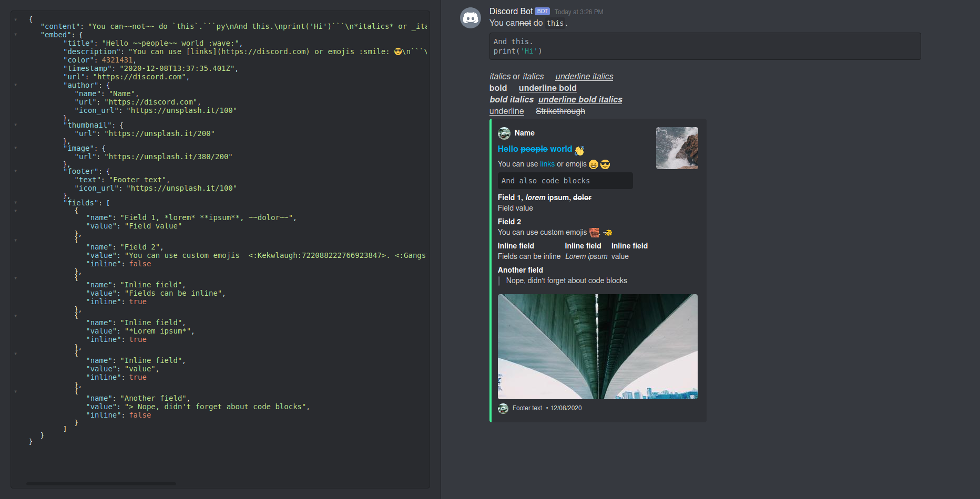980x499 pixels.
Task: Click the smile emoji in embed description
Action: [594, 164]
